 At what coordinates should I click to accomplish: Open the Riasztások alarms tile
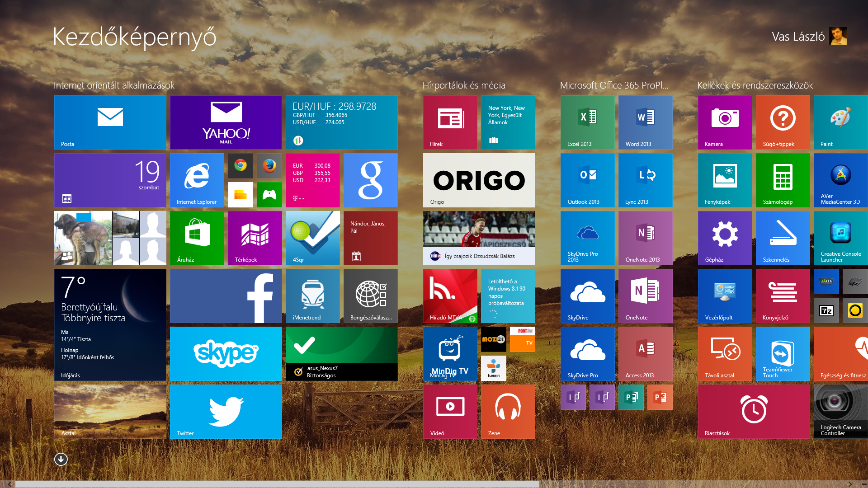click(754, 412)
